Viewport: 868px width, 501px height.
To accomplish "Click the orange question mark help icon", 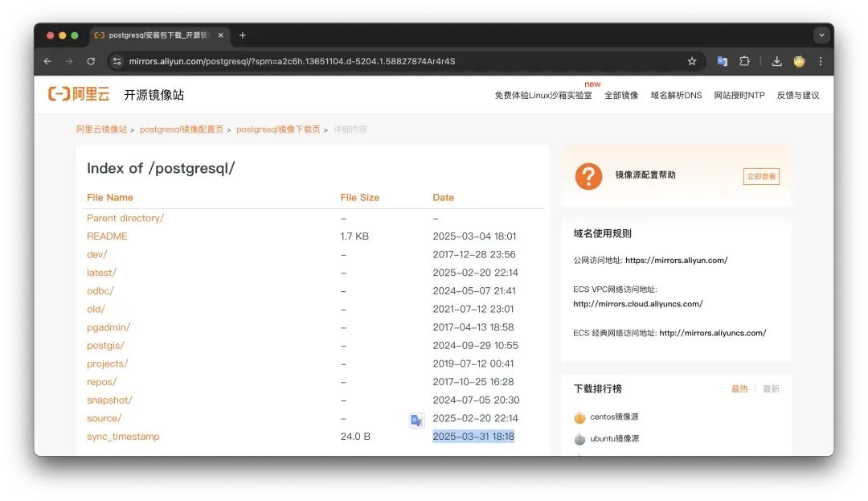I will [x=588, y=176].
